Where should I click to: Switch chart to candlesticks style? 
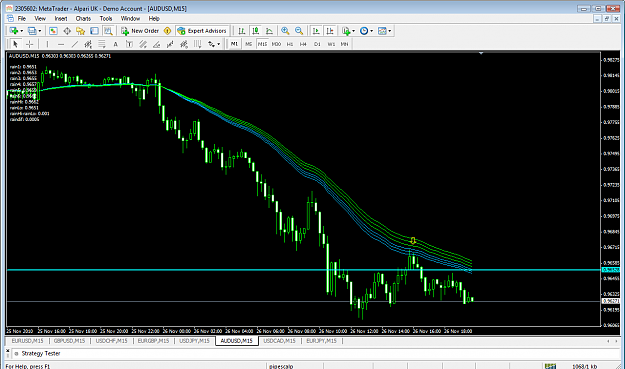pos(256,31)
